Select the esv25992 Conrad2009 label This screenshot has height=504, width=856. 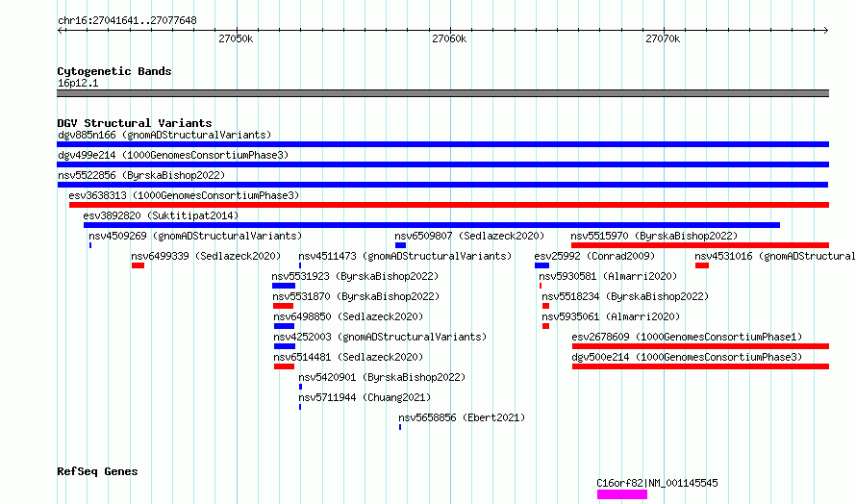coord(594,256)
